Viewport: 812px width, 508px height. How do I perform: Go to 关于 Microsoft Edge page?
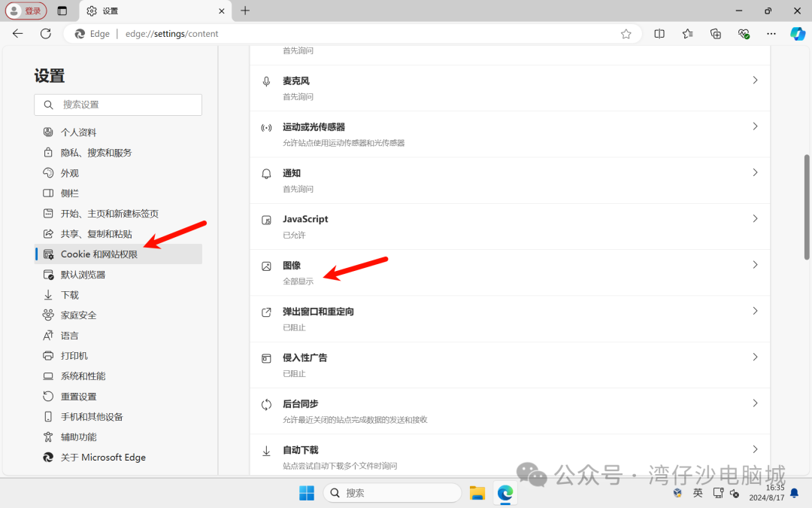click(103, 458)
